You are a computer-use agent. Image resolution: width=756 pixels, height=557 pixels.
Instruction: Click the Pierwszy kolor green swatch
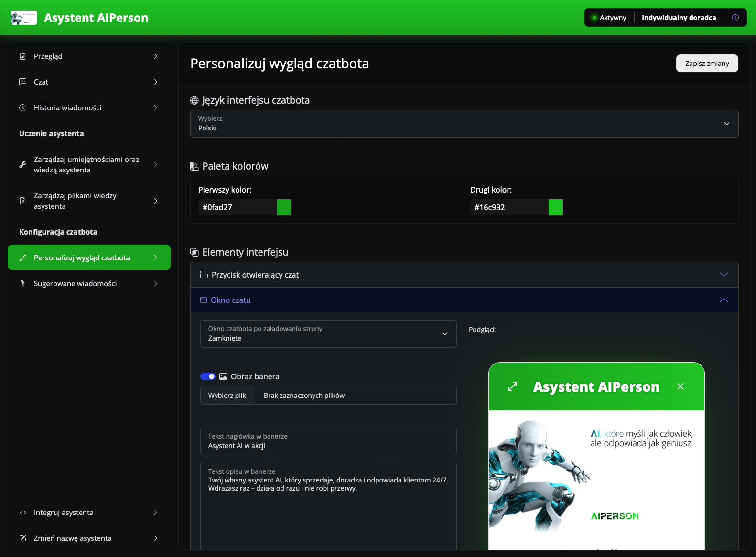coord(284,207)
